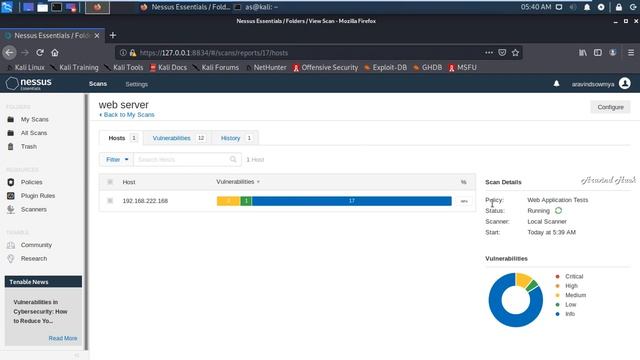Open the GHDB bookmark
The image size is (640, 360).
(x=427, y=67)
